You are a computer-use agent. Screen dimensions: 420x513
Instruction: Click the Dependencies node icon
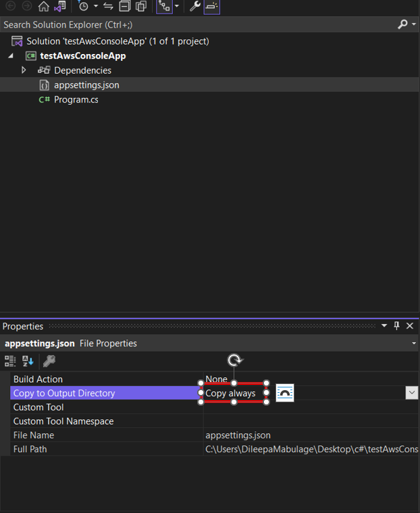point(44,70)
